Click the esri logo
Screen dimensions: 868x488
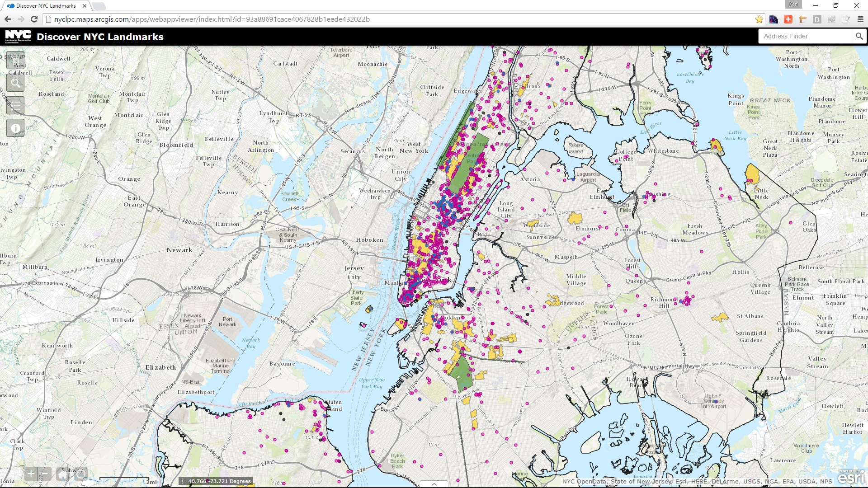point(851,477)
